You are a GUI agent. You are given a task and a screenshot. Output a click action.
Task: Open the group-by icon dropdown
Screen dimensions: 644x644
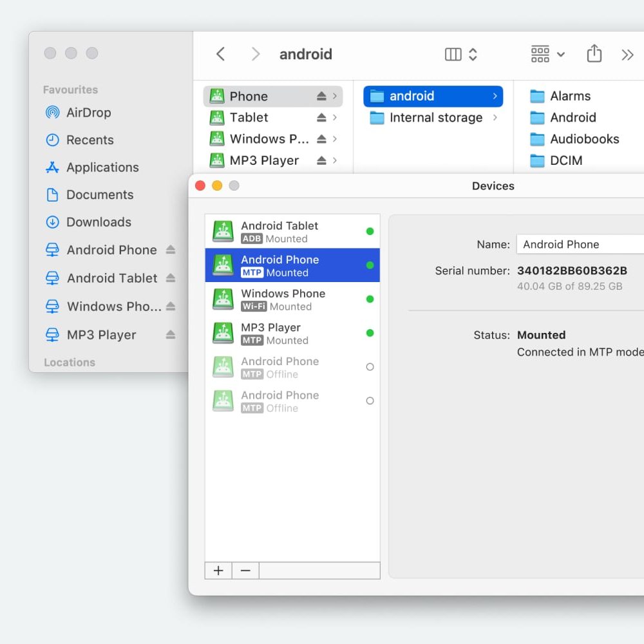[547, 54]
